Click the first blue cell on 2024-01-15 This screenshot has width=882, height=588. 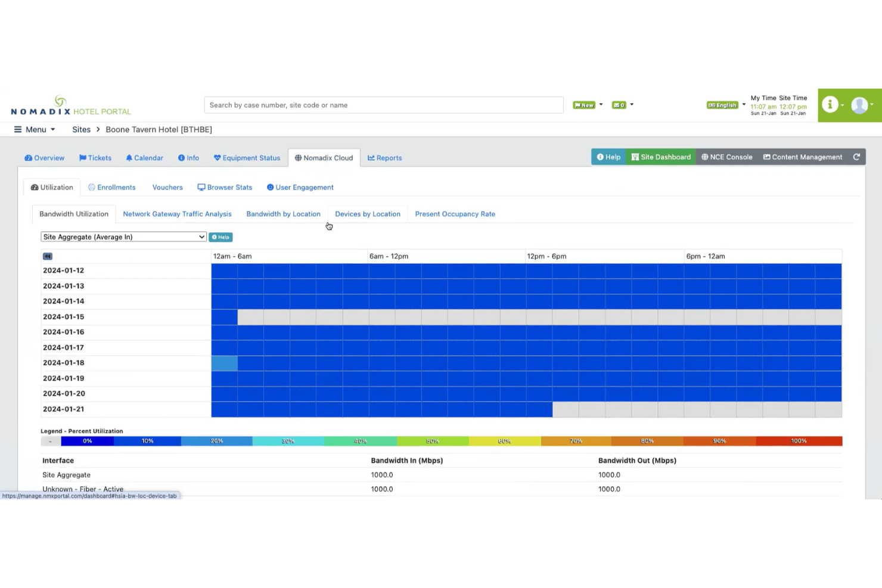click(225, 317)
